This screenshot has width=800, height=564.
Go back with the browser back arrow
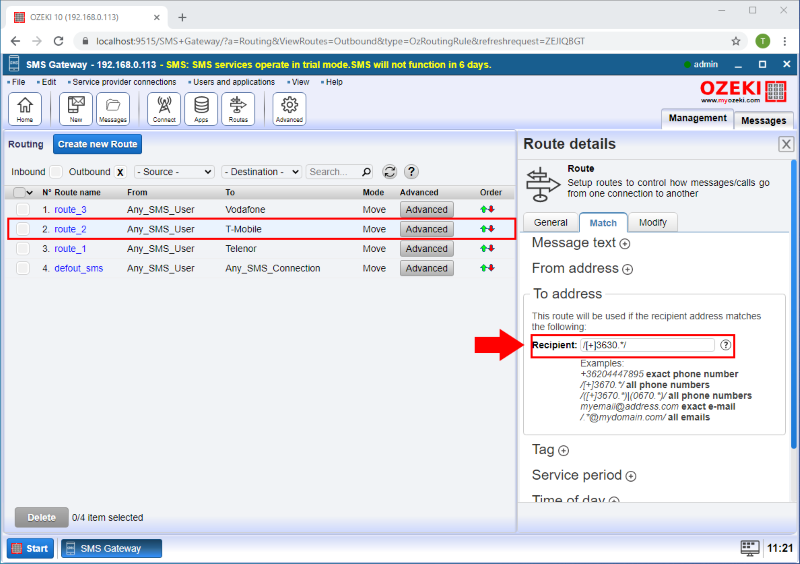point(15,41)
